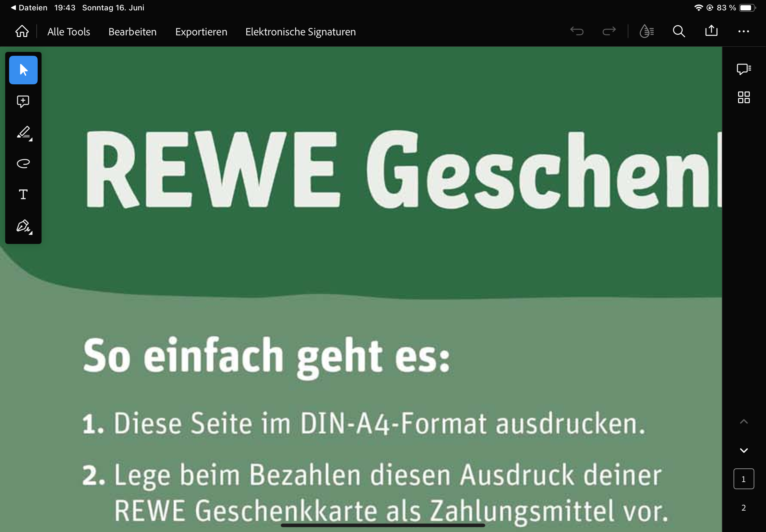Go to next page with down chevron
The height and width of the screenshot is (532, 766).
(744, 450)
